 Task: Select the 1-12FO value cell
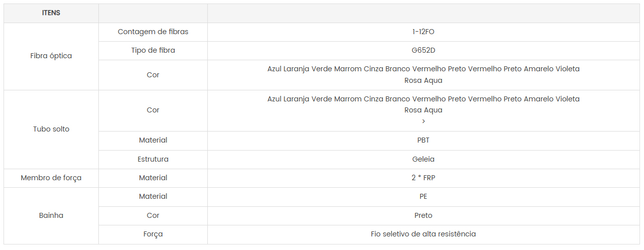[423, 32]
